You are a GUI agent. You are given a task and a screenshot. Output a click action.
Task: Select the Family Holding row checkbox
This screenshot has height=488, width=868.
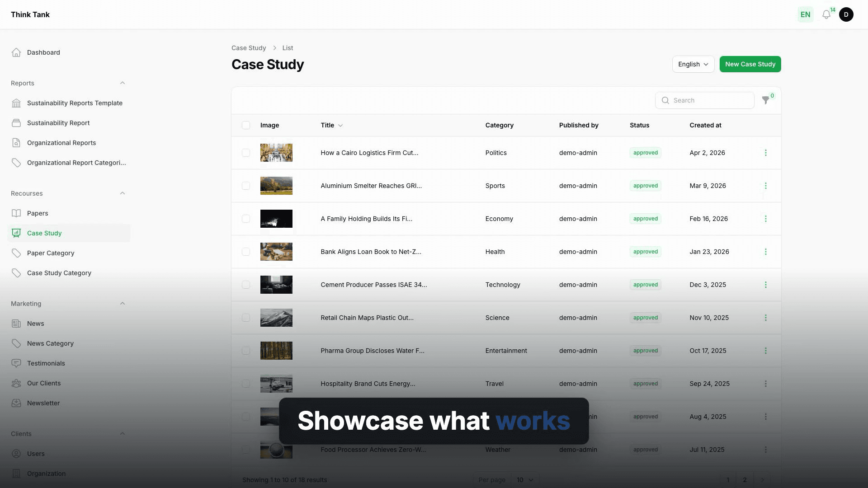[246, 219]
